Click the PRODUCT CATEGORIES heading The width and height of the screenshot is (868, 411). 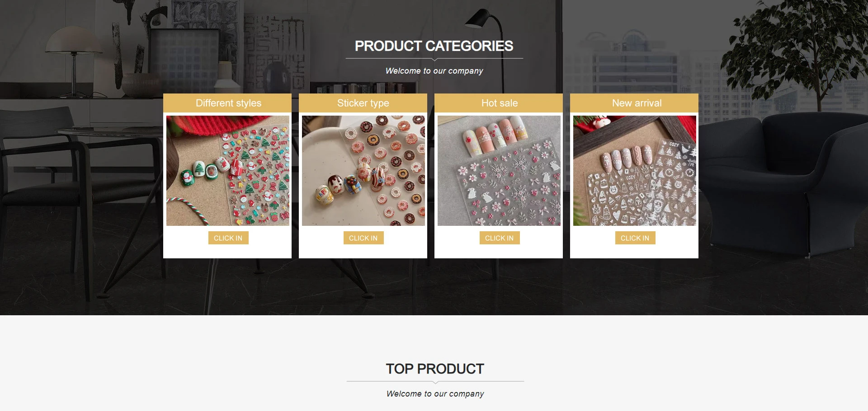pos(434,46)
